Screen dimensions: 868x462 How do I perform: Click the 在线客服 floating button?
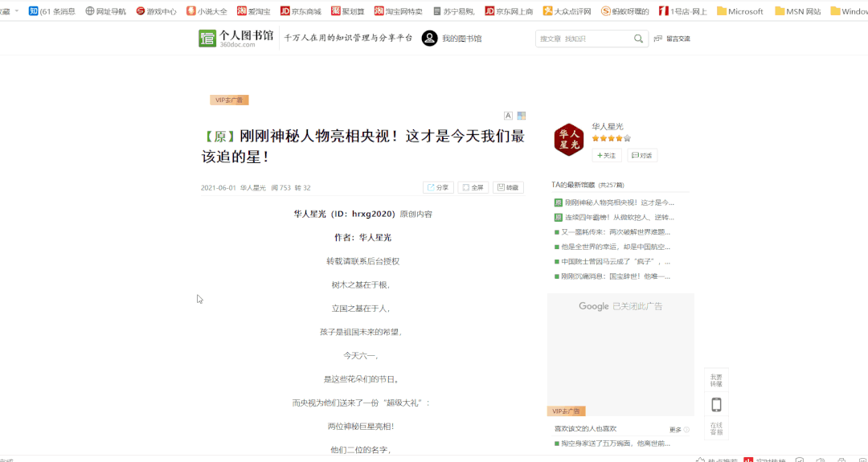pyautogui.click(x=716, y=429)
